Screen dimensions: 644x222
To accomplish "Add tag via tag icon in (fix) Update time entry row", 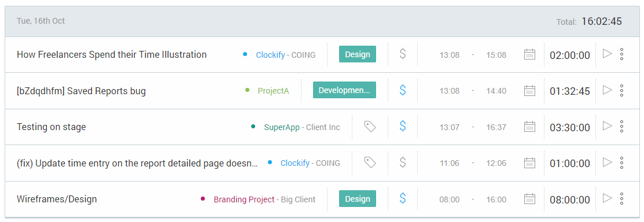I will pos(370,162).
